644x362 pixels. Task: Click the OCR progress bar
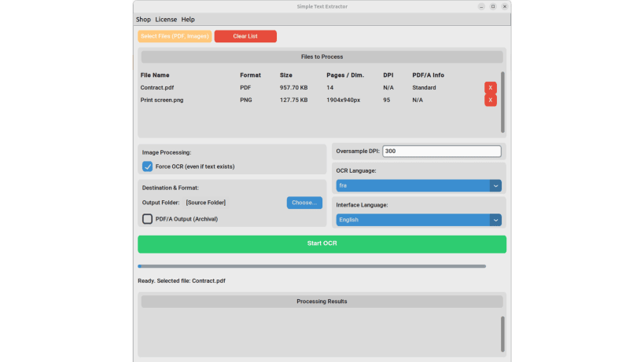[311, 266]
